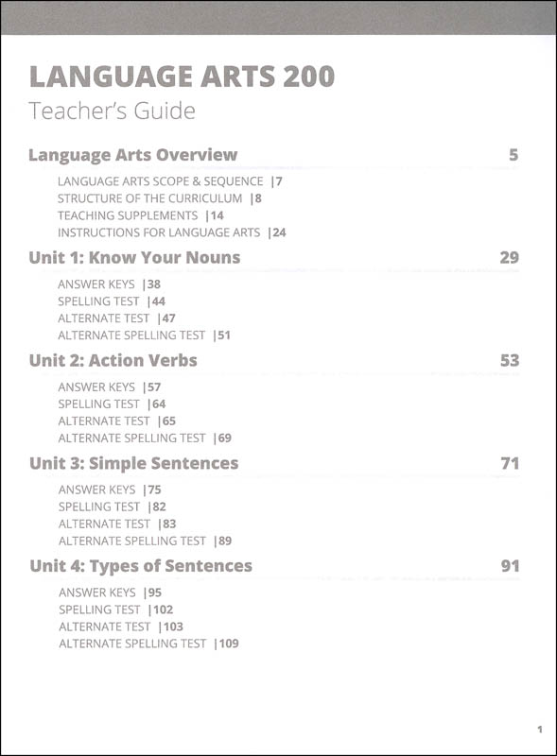This screenshot has width=557, height=756.
Task: Select Alternate Spelling Test page 109
Action: click(x=148, y=644)
